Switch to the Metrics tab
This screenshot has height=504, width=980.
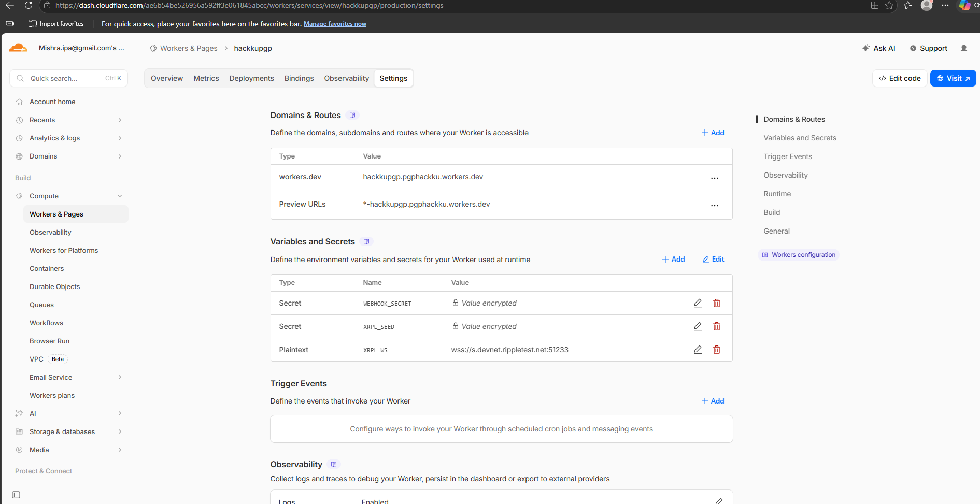pyautogui.click(x=206, y=78)
